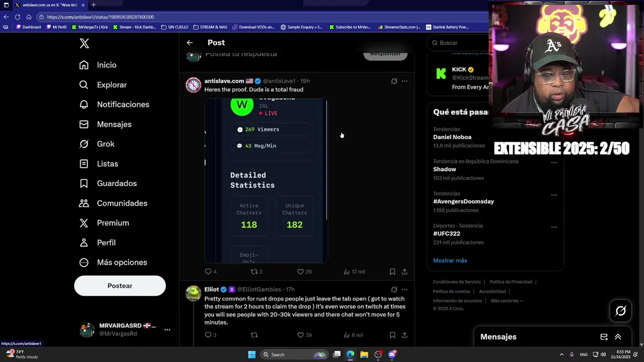Open the antislave.com profile avatar
Screen dimensions: 644x362
(193, 85)
